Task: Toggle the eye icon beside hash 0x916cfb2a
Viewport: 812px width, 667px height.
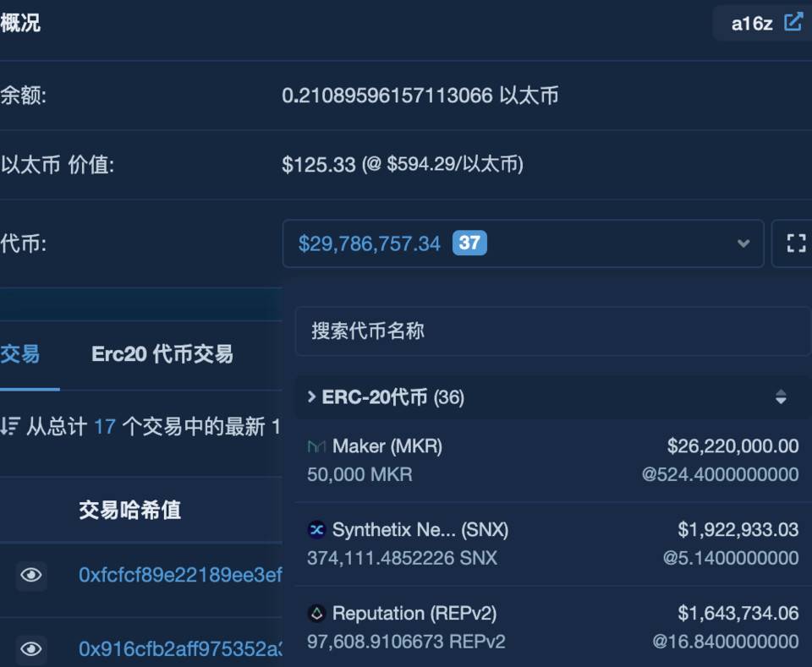Action: click(x=31, y=648)
